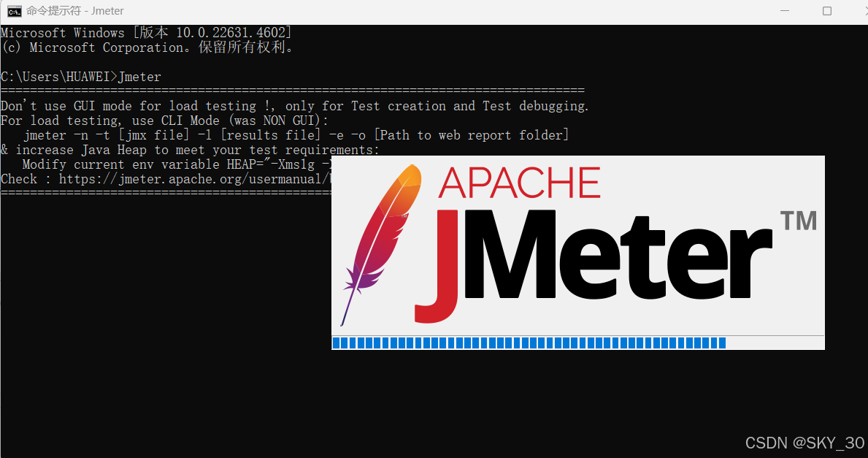
Task: Click the 'C:\Users\HUAWEI>Jmeter' prompt line
Action: [81, 77]
